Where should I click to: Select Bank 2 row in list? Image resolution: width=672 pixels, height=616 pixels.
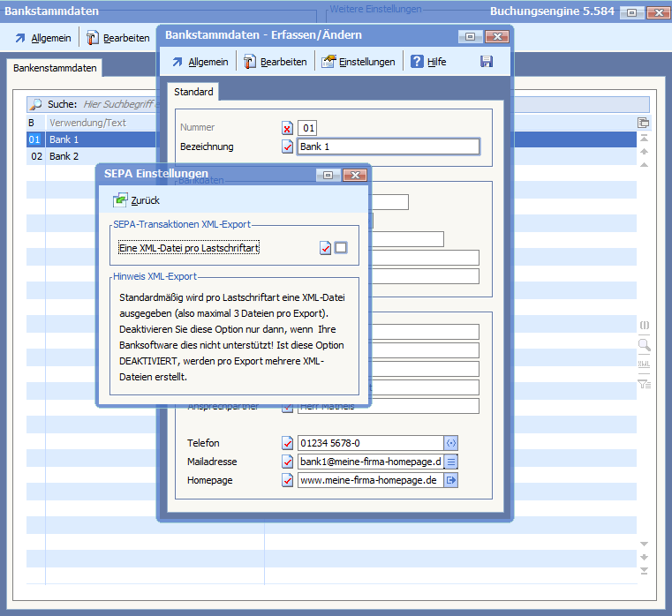point(64,156)
